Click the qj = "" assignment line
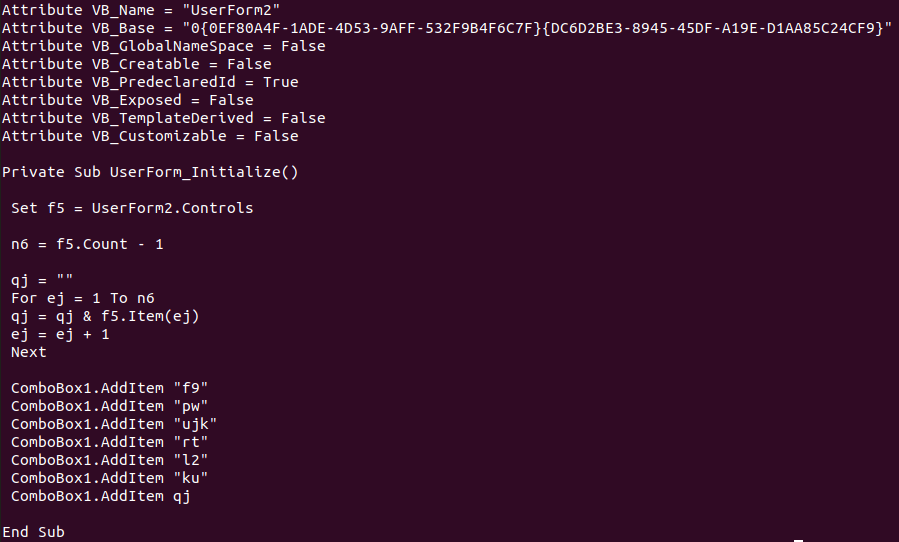This screenshot has width=899, height=542. click(x=42, y=280)
